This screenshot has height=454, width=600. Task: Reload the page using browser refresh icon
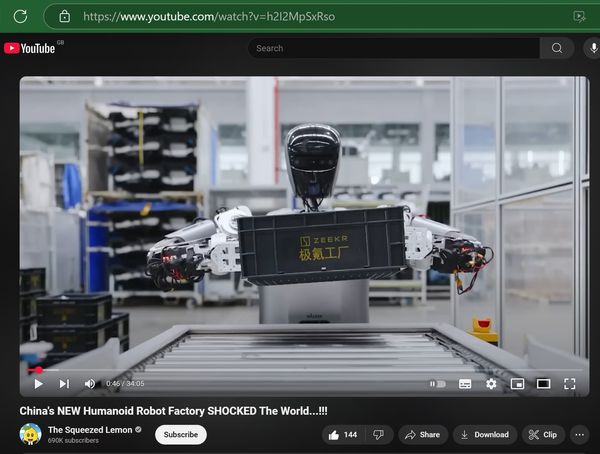tap(20, 16)
